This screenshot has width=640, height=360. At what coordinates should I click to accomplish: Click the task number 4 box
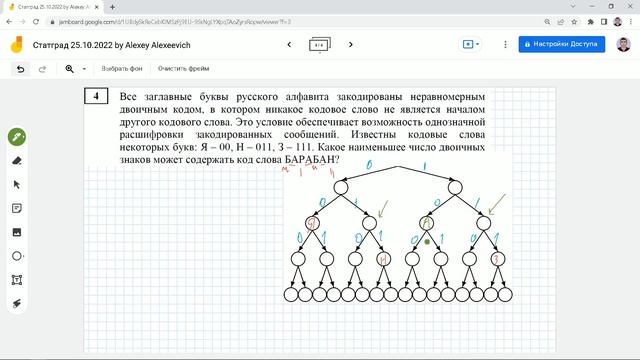click(96, 96)
